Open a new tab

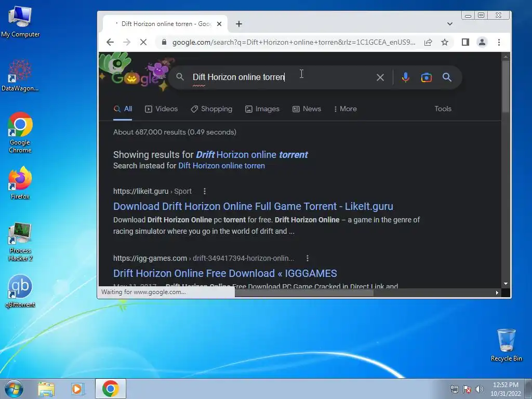click(x=239, y=24)
